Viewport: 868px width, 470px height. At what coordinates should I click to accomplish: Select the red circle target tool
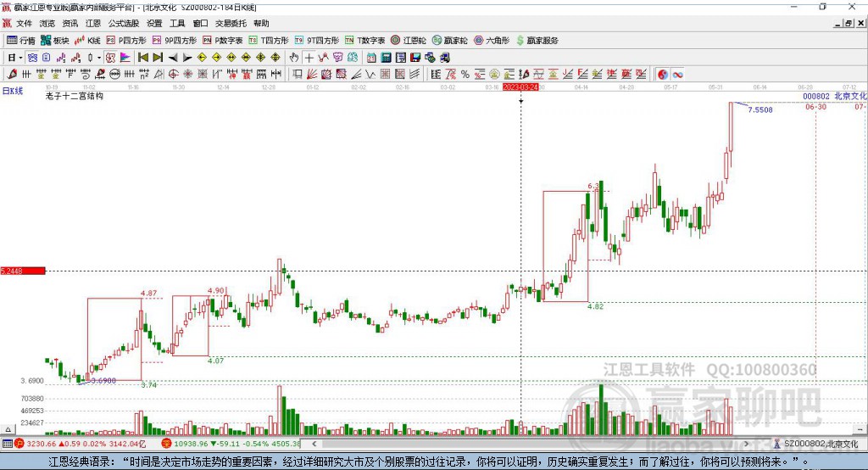coord(173,75)
